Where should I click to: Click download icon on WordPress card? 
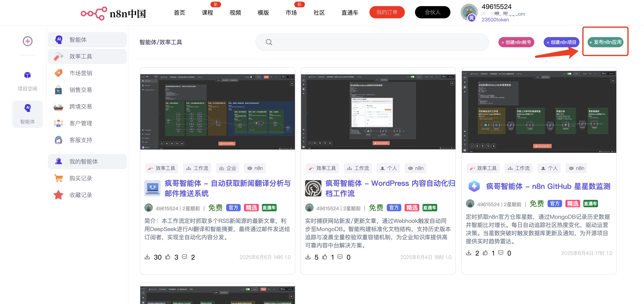tap(308, 257)
